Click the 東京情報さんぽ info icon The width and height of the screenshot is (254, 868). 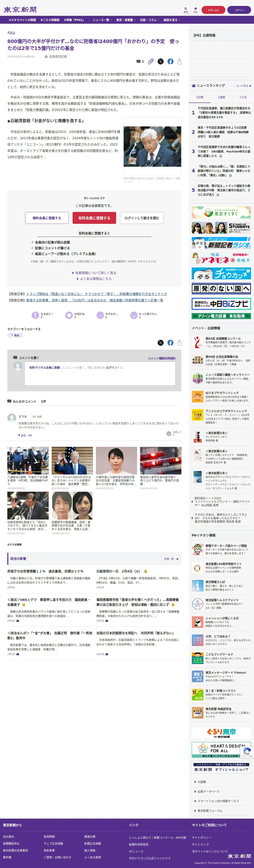(197, 586)
